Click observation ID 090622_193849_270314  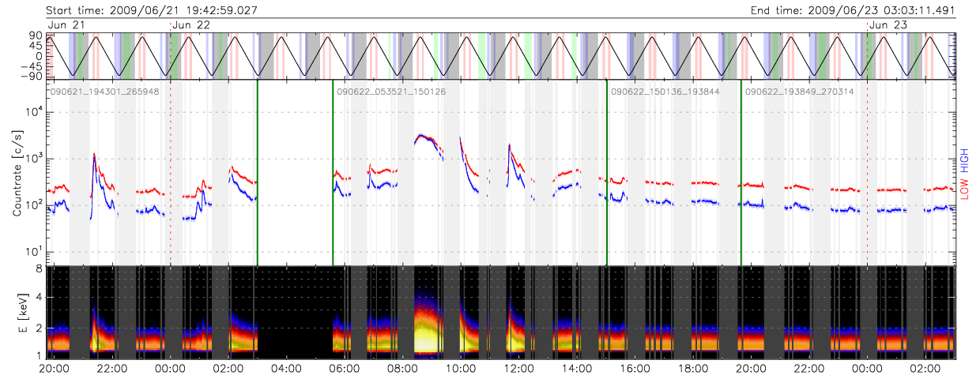coord(800,92)
